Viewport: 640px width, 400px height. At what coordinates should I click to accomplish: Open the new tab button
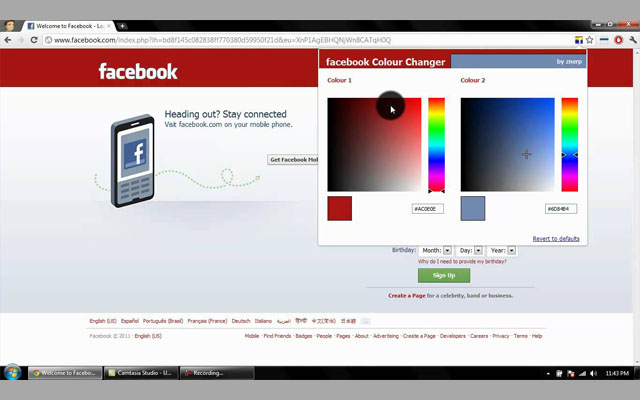pos(122,25)
